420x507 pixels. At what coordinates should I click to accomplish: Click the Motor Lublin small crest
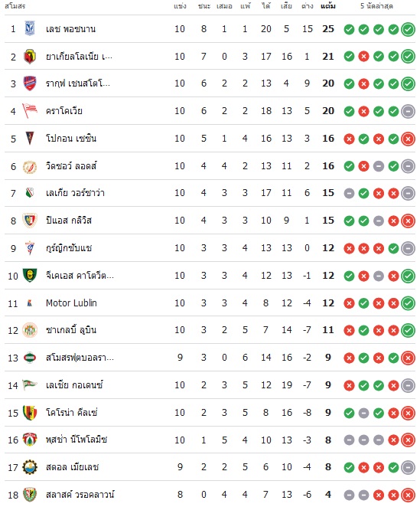point(29,303)
